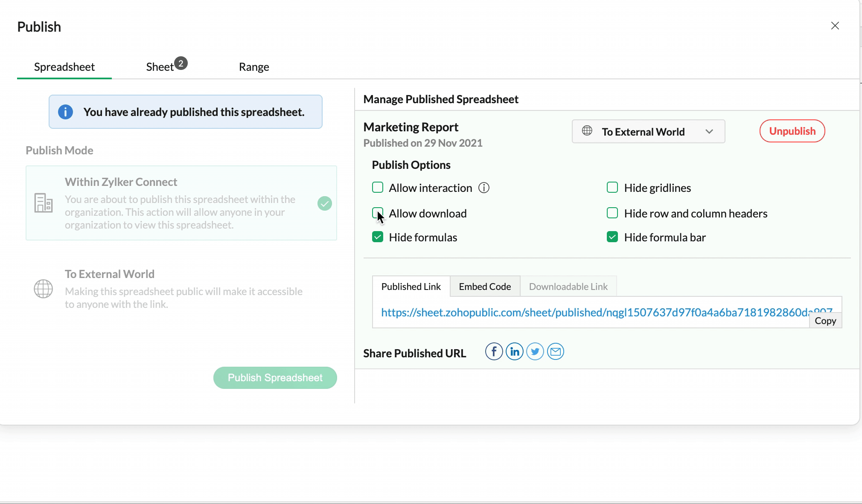862x504 pixels.
Task: Uncheck the Hide formulas option
Action: point(378,237)
